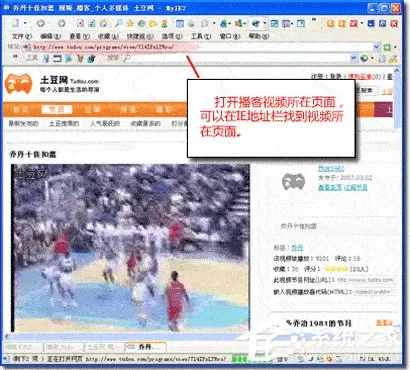Click the new page icon in toolbar
410x370 pixels.
pyautogui.click(x=16, y=23)
